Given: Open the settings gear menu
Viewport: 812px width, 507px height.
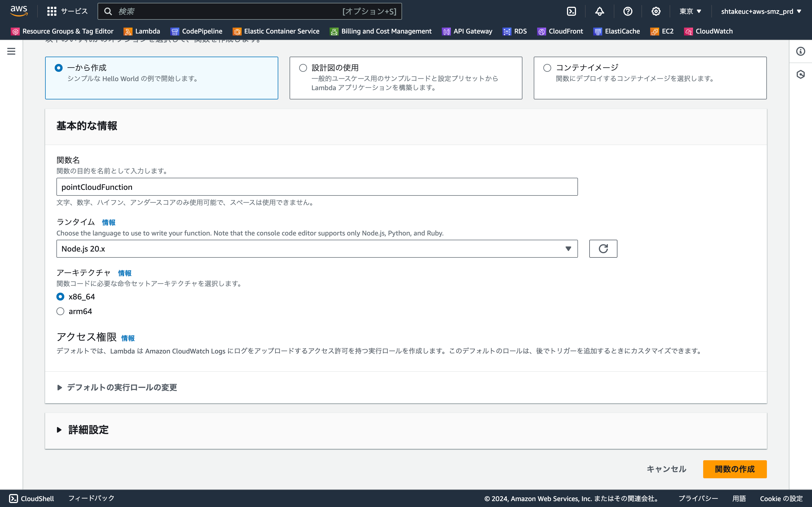Looking at the screenshot, I should pos(656,11).
